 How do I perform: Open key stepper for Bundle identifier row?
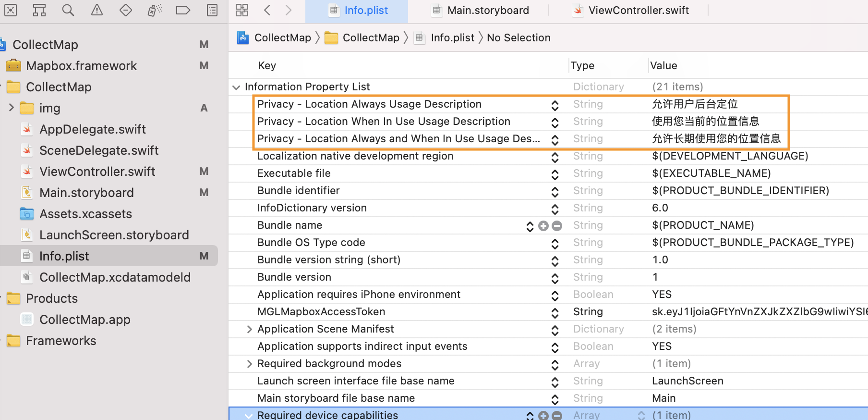(x=555, y=192)
